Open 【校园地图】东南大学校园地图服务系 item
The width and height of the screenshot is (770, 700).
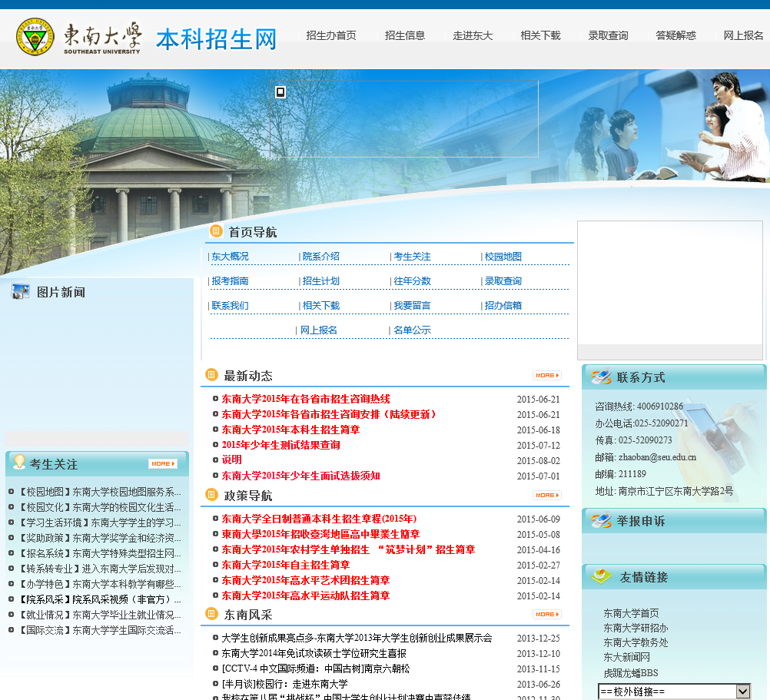(99, 492)
